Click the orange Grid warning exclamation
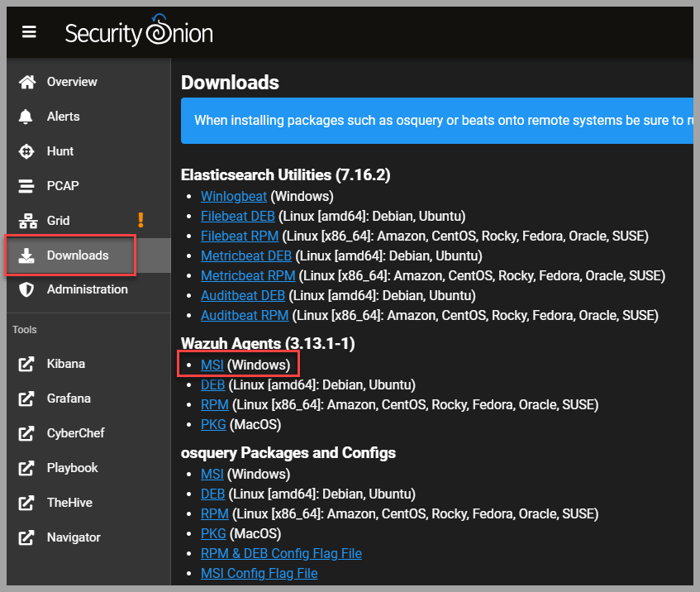Image resolution: width=700 pixels, height=592 pixels. click(x=140, y=220)
